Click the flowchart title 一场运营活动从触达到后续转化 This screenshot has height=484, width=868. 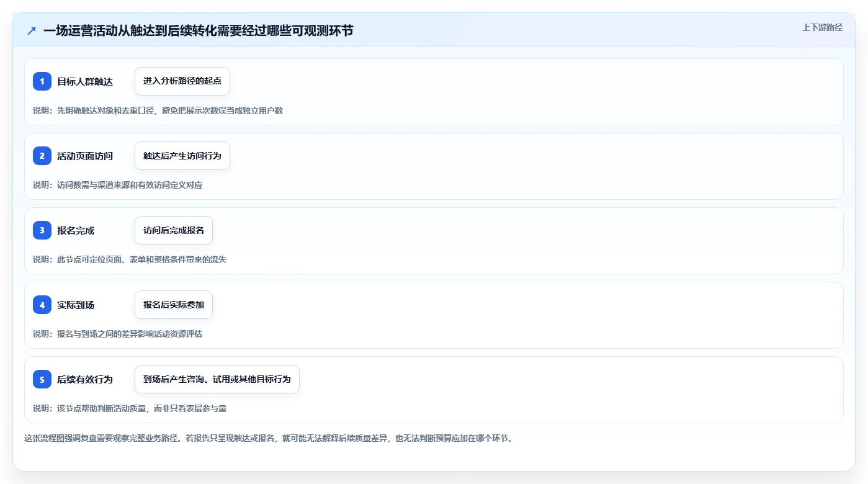[198, 30]
